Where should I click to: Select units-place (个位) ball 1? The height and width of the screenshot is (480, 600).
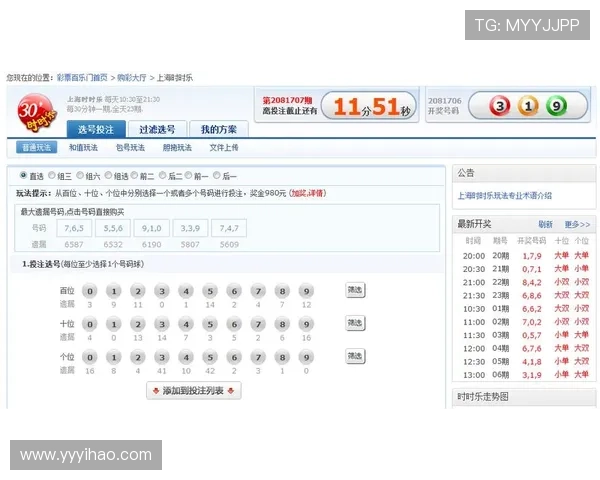coord(114,358)
